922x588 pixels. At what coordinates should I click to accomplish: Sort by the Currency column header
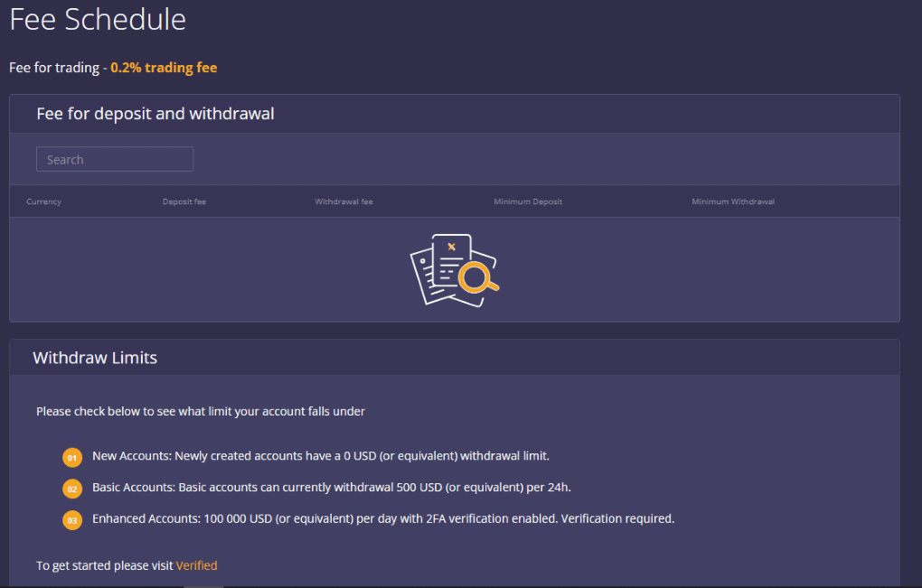tap(43, 201)
